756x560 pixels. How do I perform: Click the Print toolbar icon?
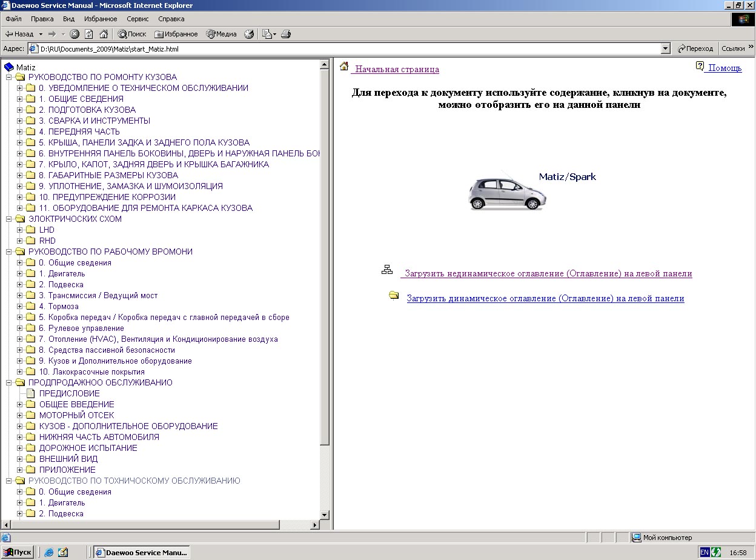pos(287,35)
